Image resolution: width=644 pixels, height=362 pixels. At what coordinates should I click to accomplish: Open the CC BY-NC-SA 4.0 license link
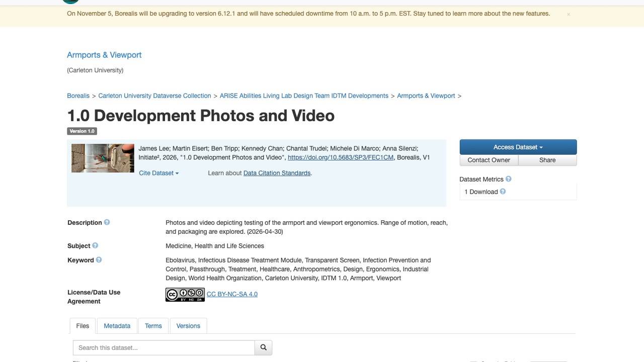(232, 294)
